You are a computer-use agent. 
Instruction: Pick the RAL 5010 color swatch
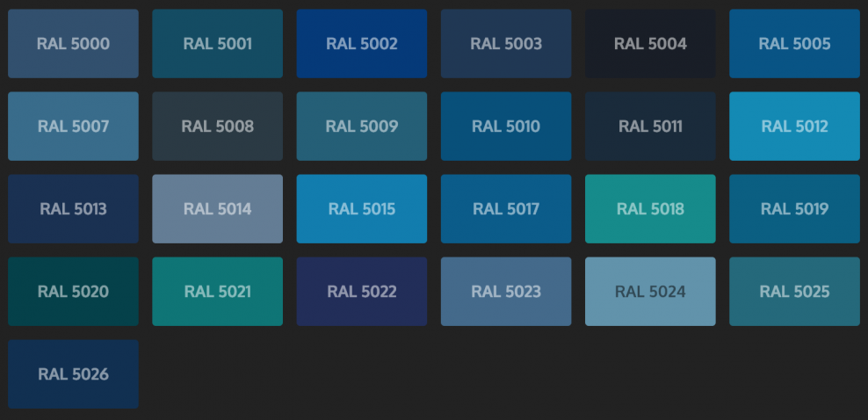pyautogui.click(x=505, y=127)
